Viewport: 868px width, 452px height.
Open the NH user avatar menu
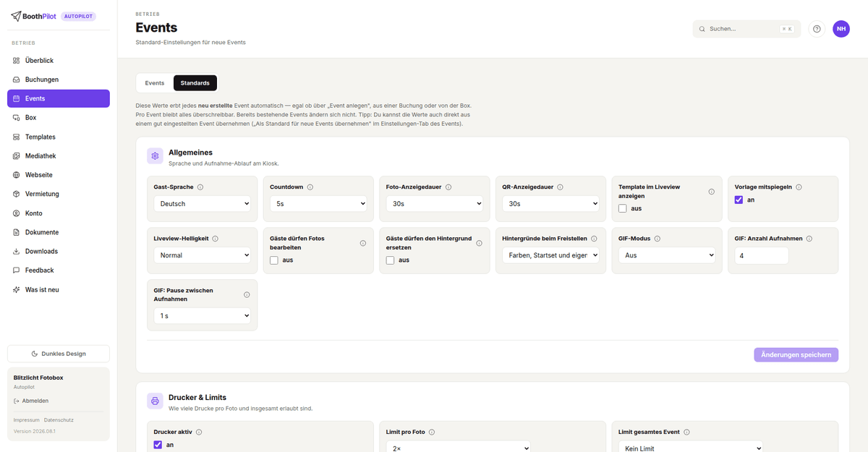point(841,29)
